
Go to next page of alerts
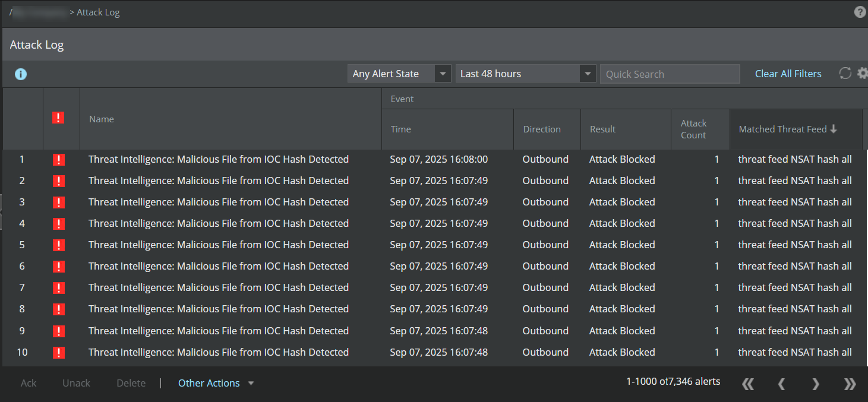pyautogui.click(x=816, y=384)
